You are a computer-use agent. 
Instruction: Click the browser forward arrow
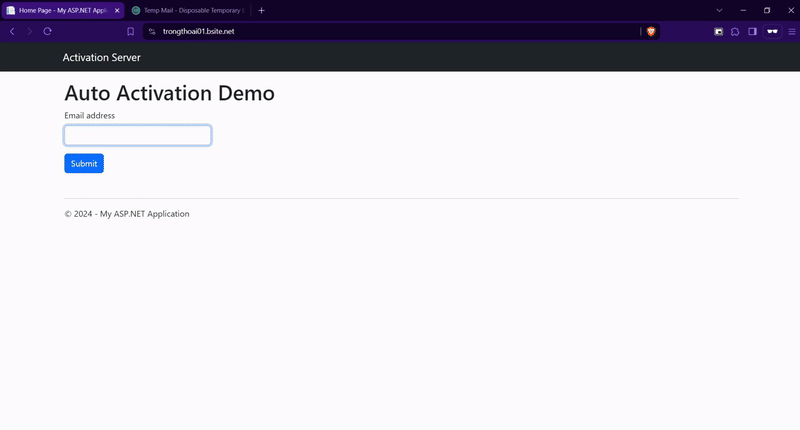click(x=29, y=31)
